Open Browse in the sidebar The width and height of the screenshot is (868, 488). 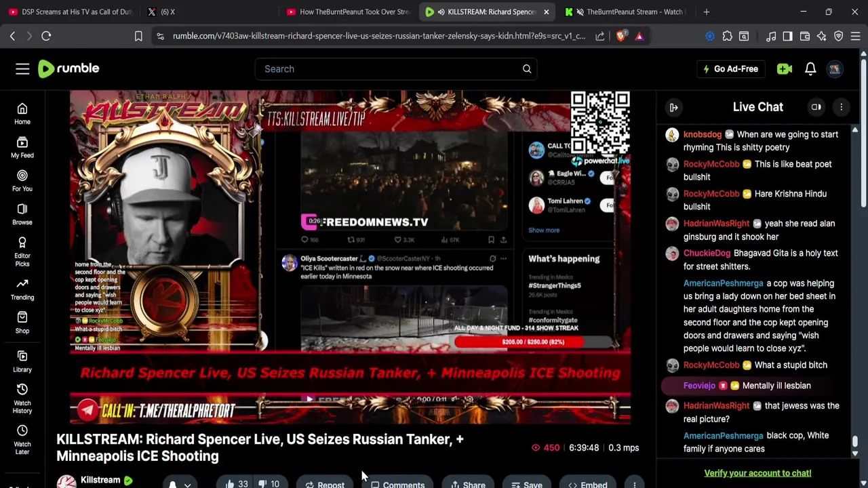[x=22, y=214]
